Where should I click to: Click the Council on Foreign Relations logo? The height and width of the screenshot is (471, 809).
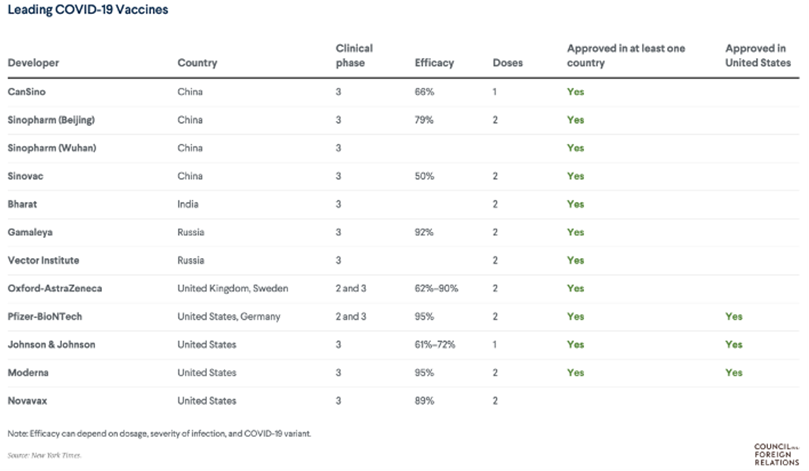776,454
